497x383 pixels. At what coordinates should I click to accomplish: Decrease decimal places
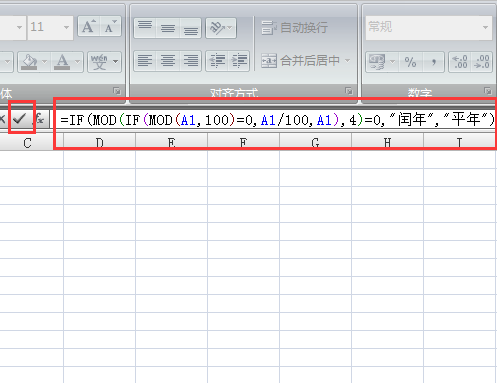tap(482, 62)
